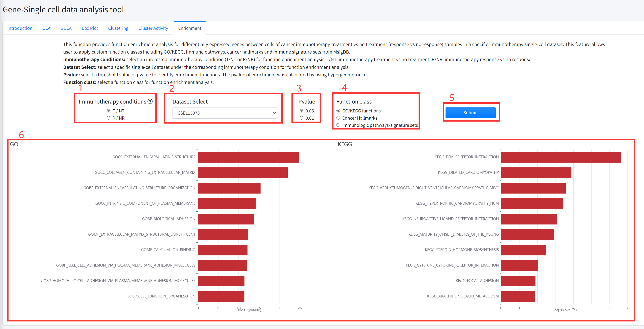Switch to the Clustering tab
The height and width of the screenshot is (329, 644).
(x=118, y=28)
